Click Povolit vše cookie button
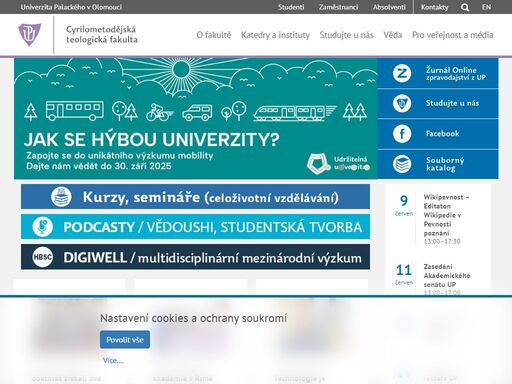This screenshot has width=512, height=384. [x=125, y=340]
